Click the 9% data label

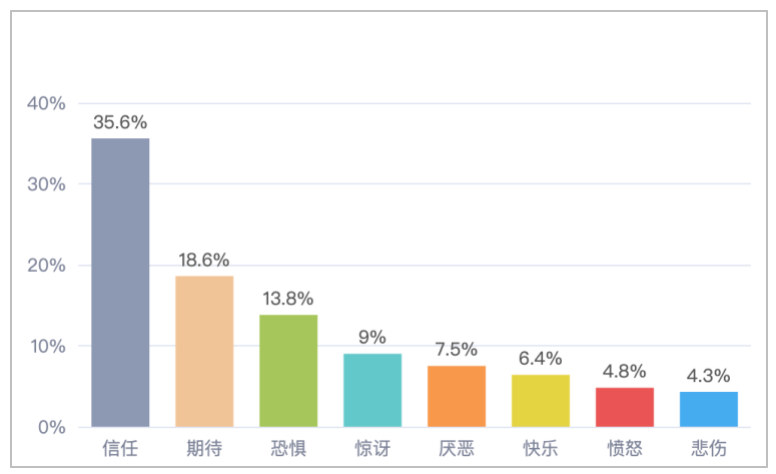point(372,338)
